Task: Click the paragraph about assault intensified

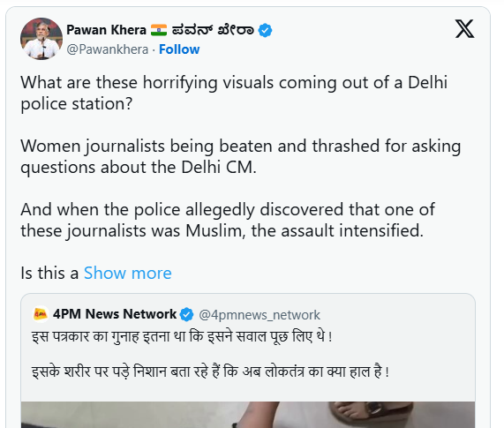Action: pos(228,220)
